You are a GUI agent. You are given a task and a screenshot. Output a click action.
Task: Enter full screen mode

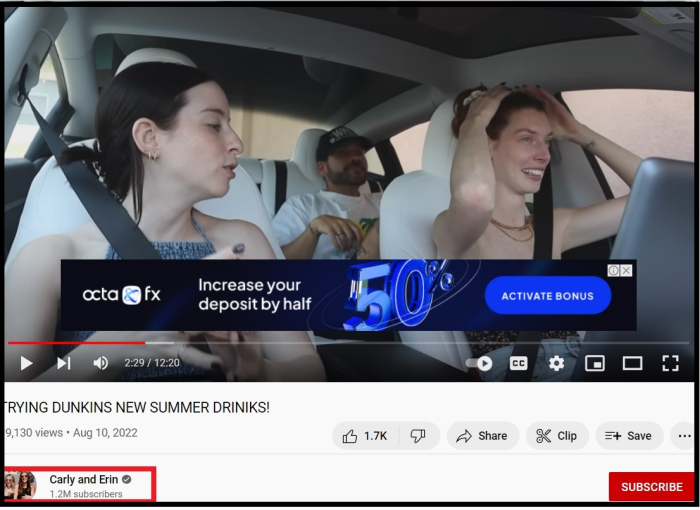coord(670,364)
